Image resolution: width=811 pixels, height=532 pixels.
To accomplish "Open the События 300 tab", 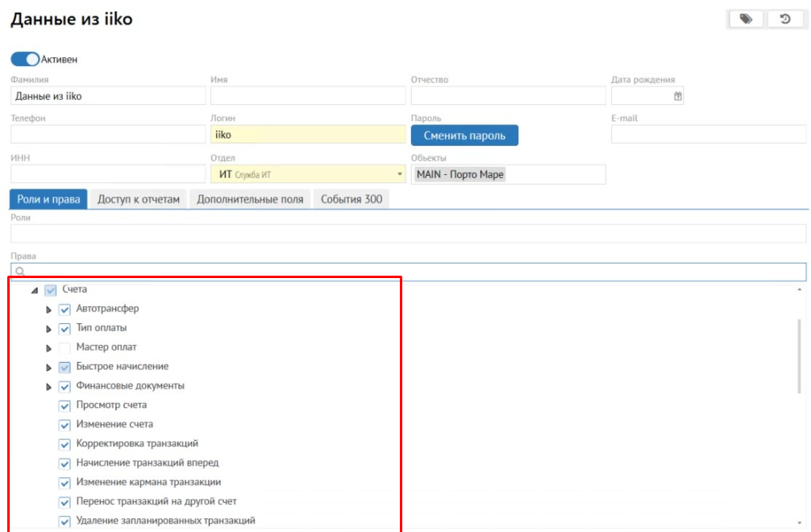I will click(x=351, y=199).
